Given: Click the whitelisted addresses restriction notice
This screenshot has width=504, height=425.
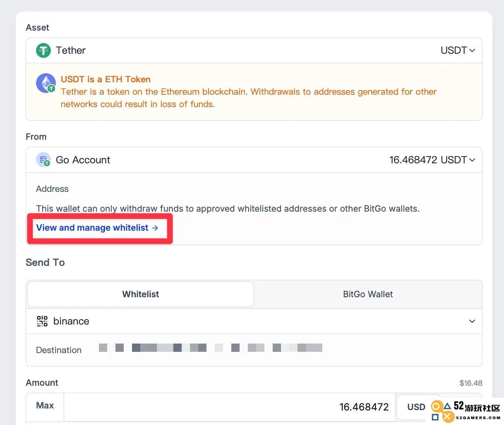Looking at the screenshot, I should tap(228, 209).
